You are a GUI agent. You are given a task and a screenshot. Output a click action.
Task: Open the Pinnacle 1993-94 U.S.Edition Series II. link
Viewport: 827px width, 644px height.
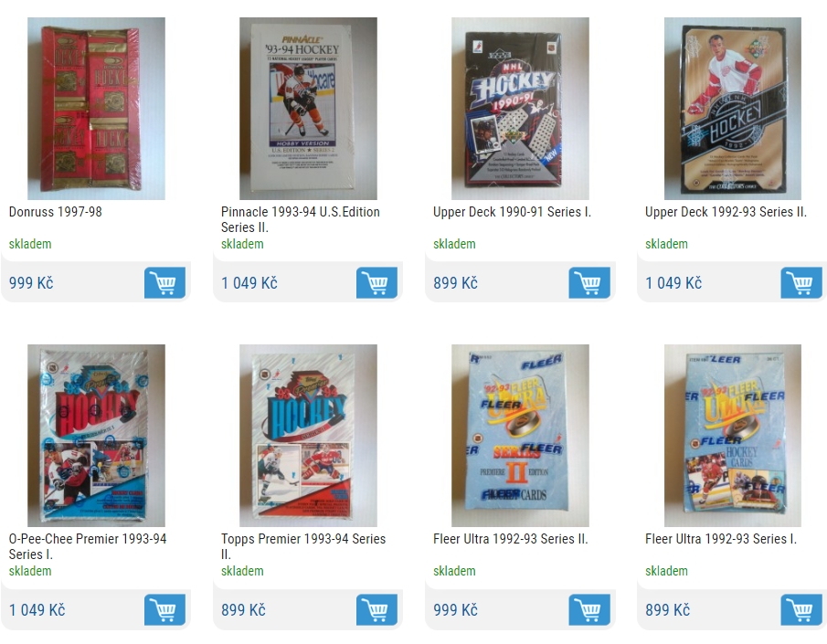click(300, 219)
